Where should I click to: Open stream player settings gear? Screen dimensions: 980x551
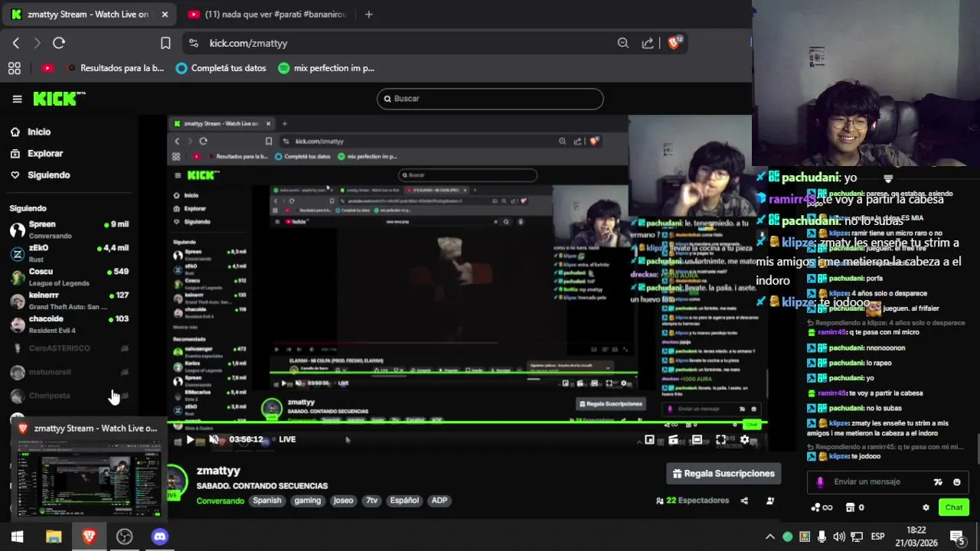pos(744,439)
